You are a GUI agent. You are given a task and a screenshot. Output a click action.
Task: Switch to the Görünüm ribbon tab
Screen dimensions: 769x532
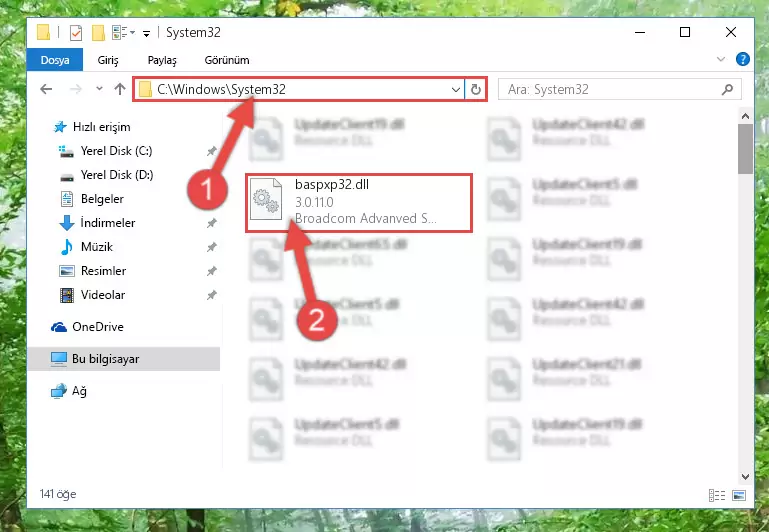227,60
